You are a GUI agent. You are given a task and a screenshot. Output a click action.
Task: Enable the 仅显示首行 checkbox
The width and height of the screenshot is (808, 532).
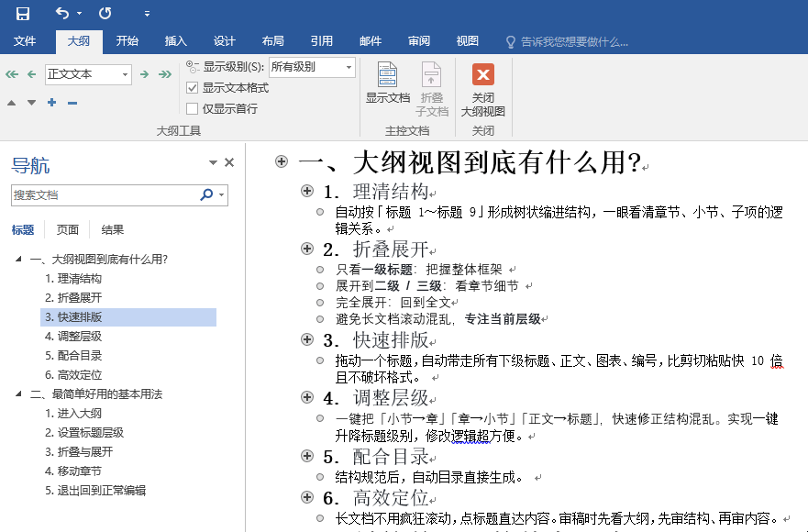(x=191, y=108)
